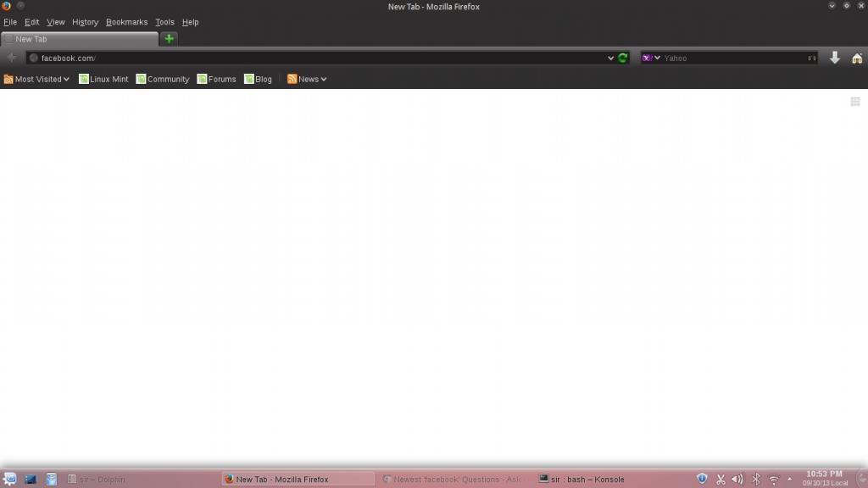Expand the News feed bookmark dropdown
The height and width of the screenshot is (488, 868).
tap(307, 79)
